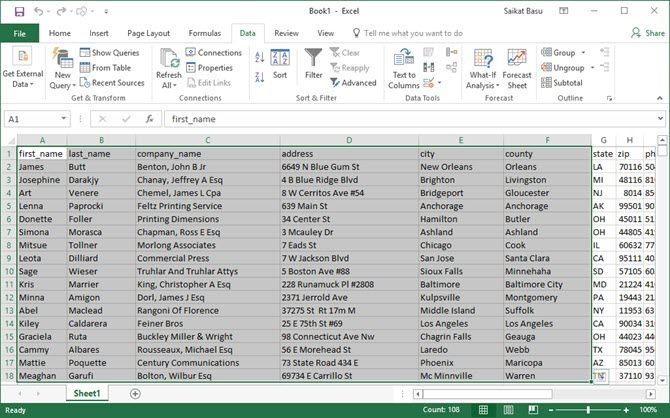The image size is (670, 418).
Task: Click vertical scrollbar down arrow
Action: click(x=662, y=380)
